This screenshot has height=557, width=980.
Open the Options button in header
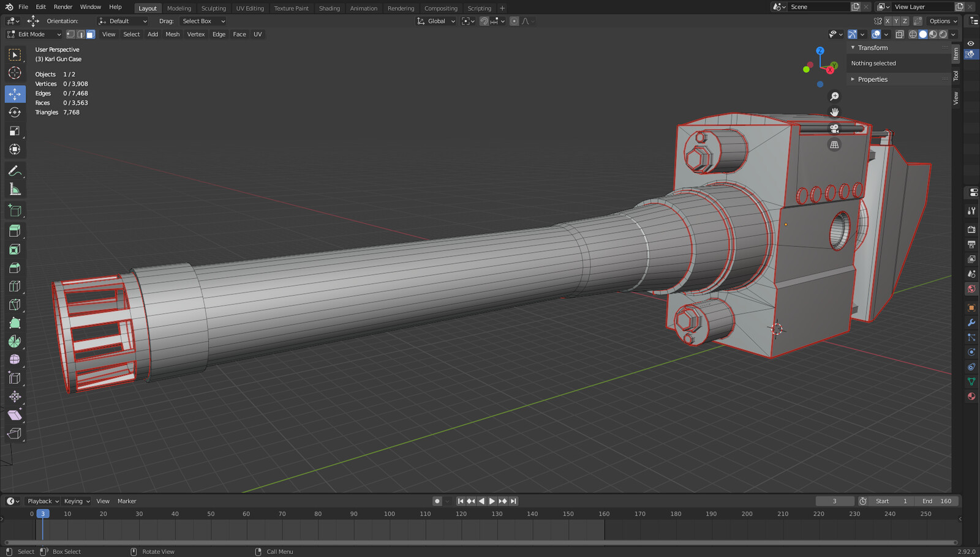coord(943,21)
